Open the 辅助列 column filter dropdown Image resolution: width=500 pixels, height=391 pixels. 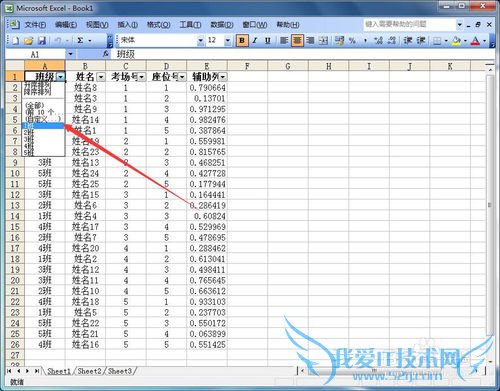point(223,77)
